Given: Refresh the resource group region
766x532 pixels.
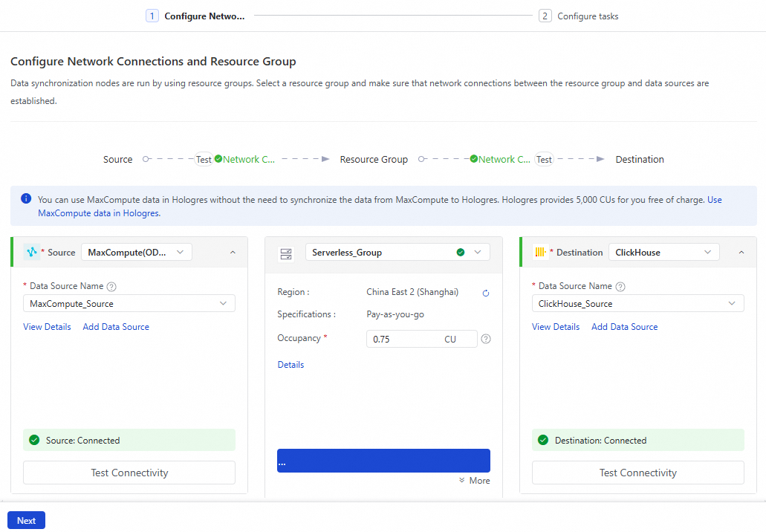Looking at the screenshot, I should pos(486,293).
